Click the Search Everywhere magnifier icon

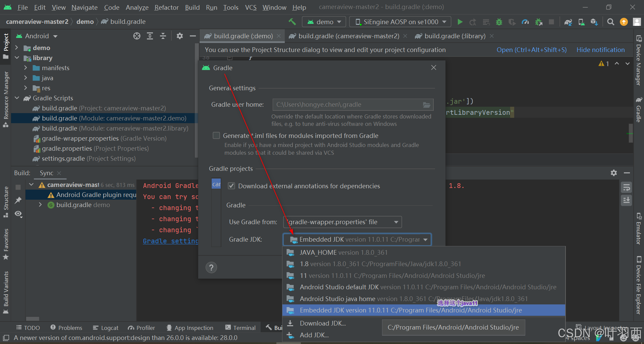[x=611, y=22]
